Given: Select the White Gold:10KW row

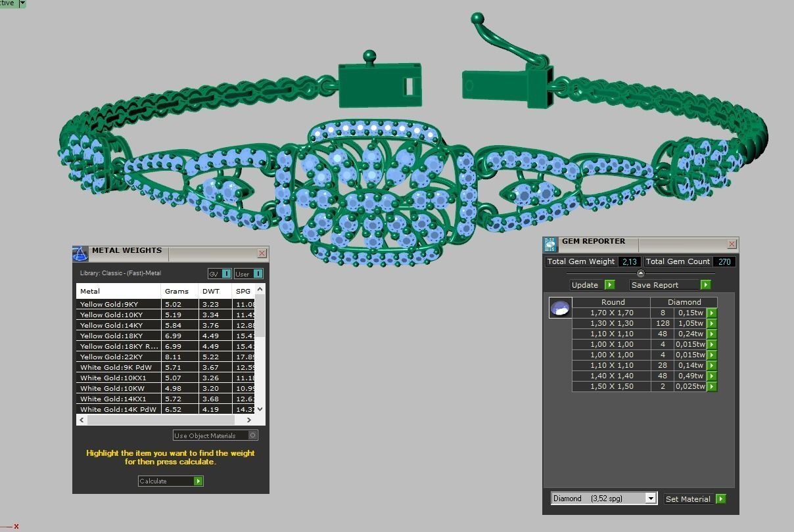Looking at the screenshot, I should tap(166, 388).
